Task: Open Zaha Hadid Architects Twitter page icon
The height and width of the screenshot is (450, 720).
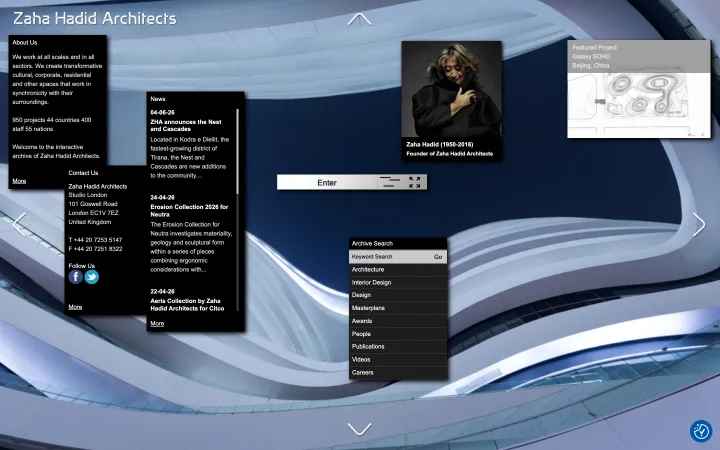Action: [x=91, y=277]
